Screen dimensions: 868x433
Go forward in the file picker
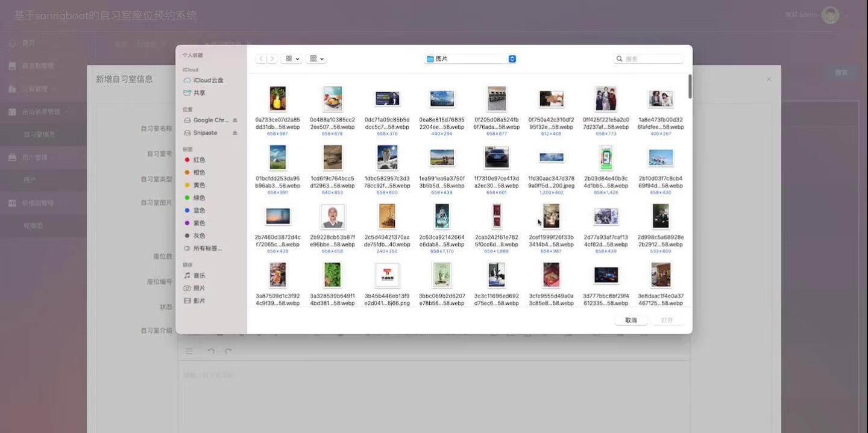pos(272,59)
